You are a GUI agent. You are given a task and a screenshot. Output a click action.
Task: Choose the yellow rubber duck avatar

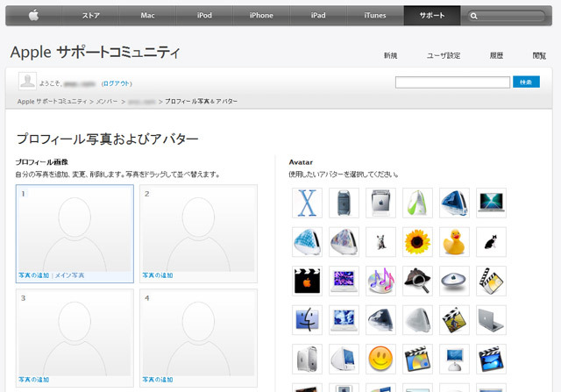point(454,242)
